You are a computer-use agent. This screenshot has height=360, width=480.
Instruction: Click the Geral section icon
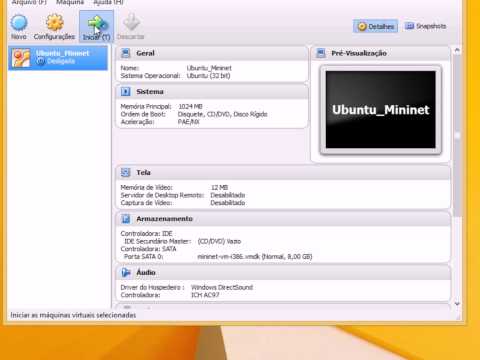pyautogui.click(x=126, y=53)
